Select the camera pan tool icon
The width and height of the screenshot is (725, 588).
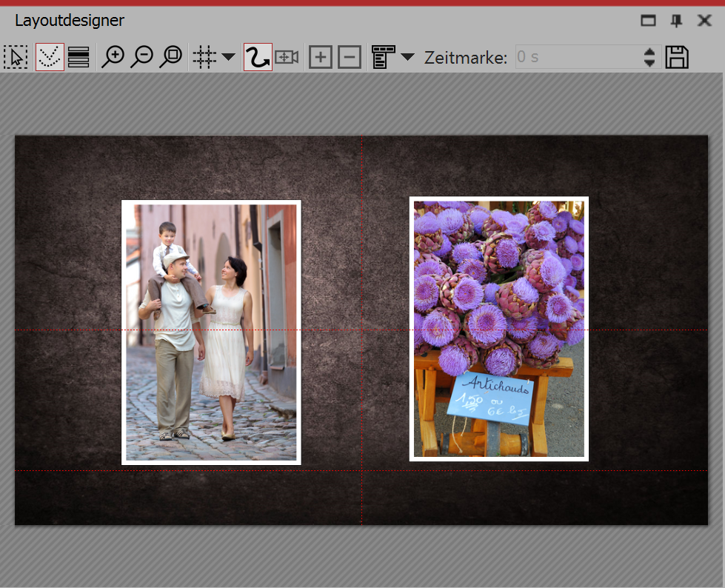click(287, 57)
